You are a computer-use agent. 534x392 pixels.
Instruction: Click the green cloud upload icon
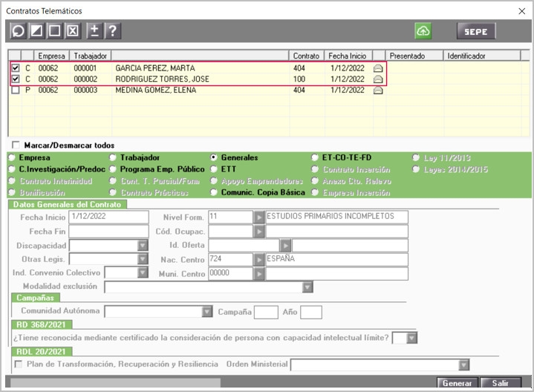tap(423, 31)
